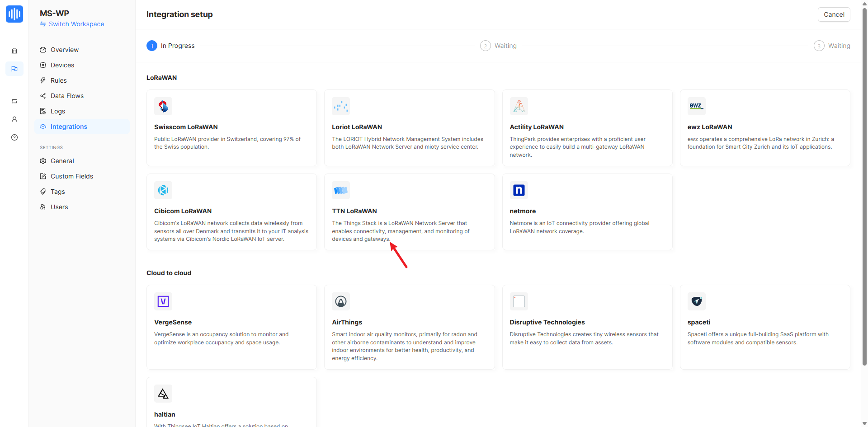This screenshot has height=427, width=868.
Task: Open Users settings
Action: (82, 207)
